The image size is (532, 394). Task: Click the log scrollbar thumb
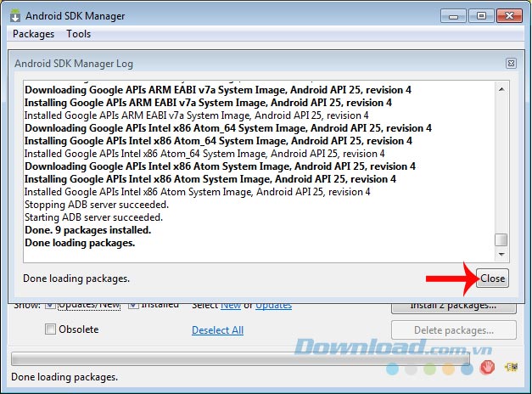pos(501,239)
